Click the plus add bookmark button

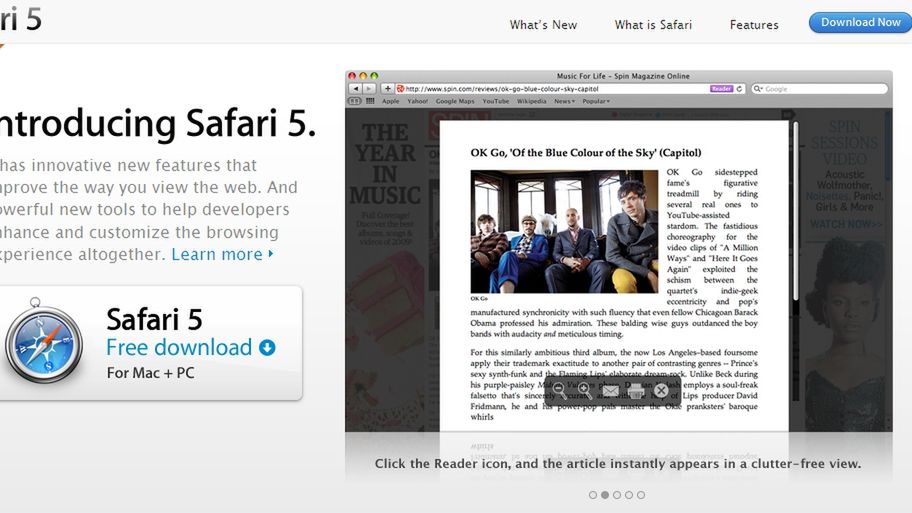click(x=387, y=89)
